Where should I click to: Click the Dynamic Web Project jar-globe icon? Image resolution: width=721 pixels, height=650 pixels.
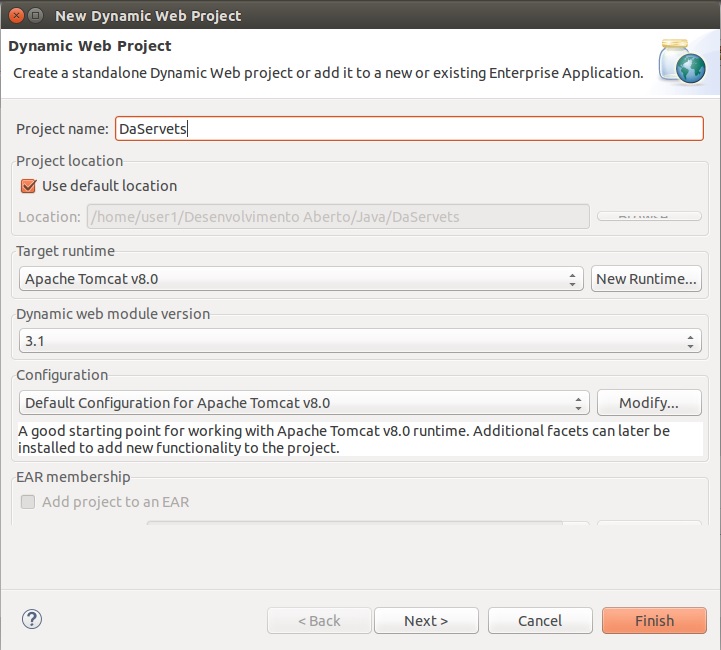click(682, 61)
